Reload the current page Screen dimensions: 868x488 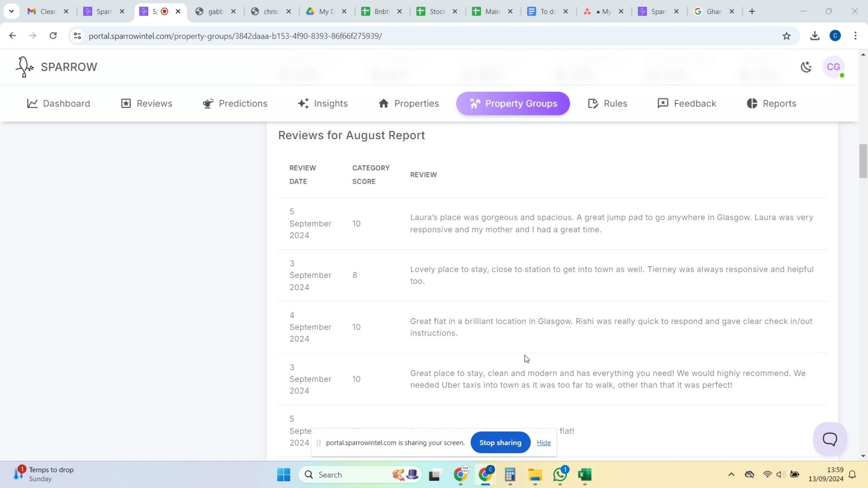(x=53, y=36)
